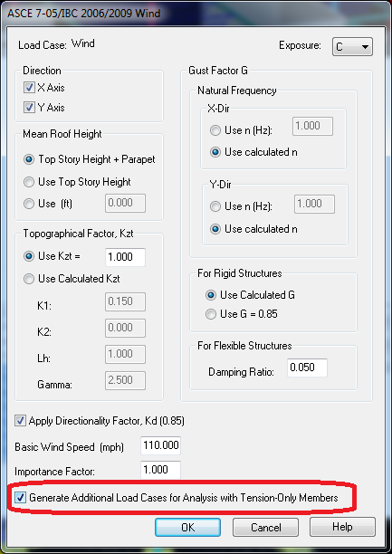Click the OK button
Viewport: 392px width, 554px height.
click(x=187, y=527)
